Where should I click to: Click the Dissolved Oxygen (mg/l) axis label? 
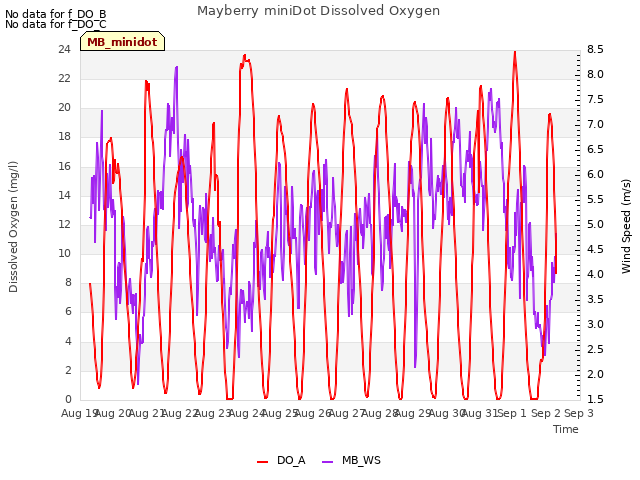coord(13,227)
